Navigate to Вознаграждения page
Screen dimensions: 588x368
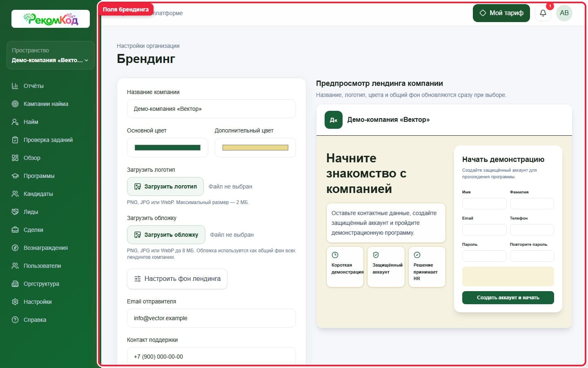pos(51,248)
